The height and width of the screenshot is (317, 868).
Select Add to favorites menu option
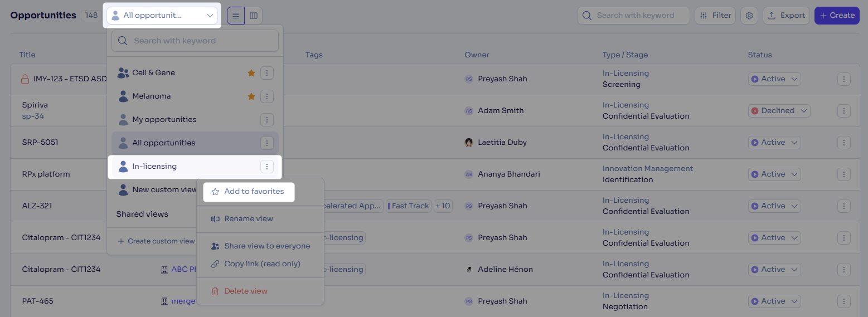pos(248,192)
